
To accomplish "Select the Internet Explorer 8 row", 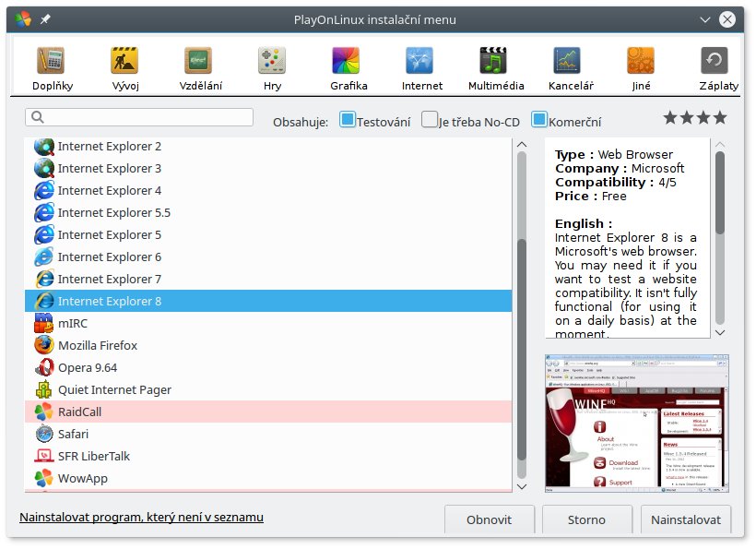I will (268, 301).
